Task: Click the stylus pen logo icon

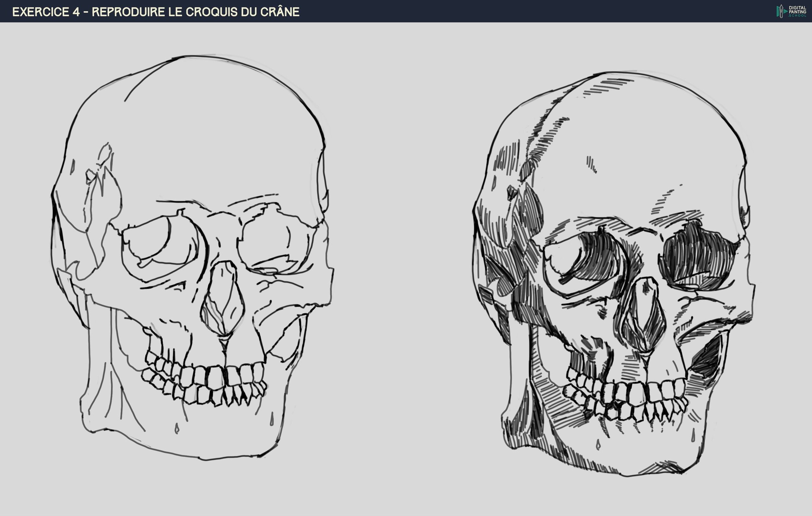Action: click(781, 11)
